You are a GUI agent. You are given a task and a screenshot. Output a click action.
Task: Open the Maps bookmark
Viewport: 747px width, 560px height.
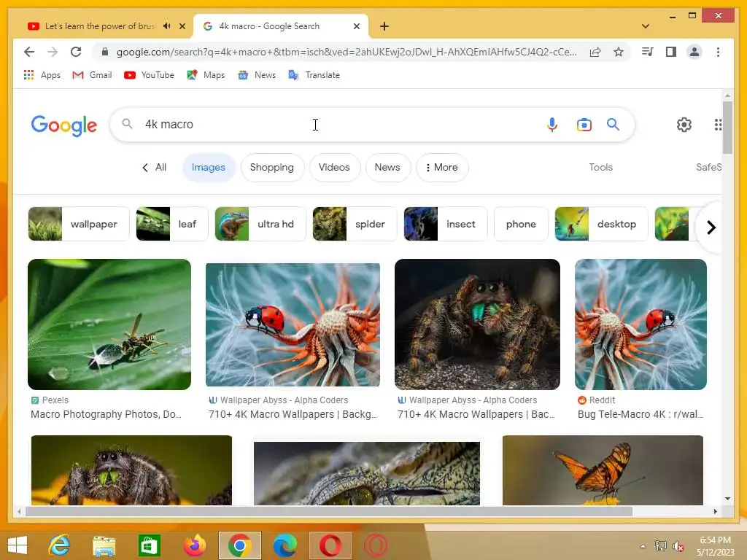[206, 75]
